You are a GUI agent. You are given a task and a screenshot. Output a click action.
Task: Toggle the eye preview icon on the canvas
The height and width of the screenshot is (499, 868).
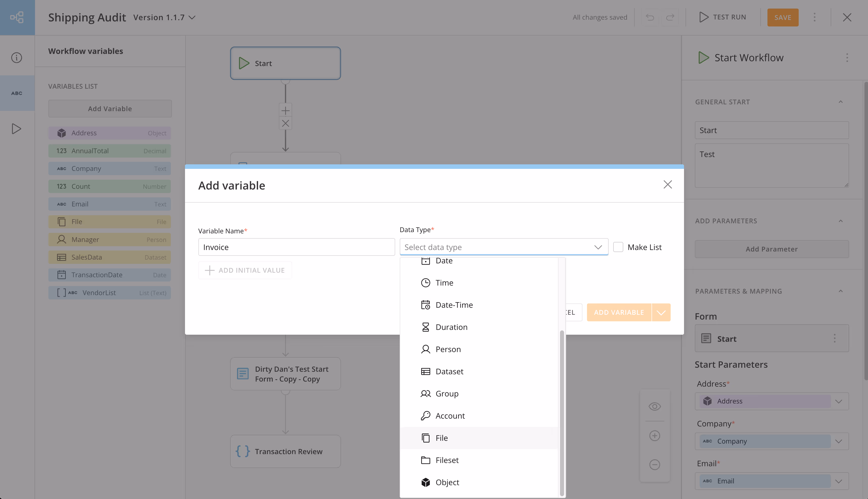point(655,407)
